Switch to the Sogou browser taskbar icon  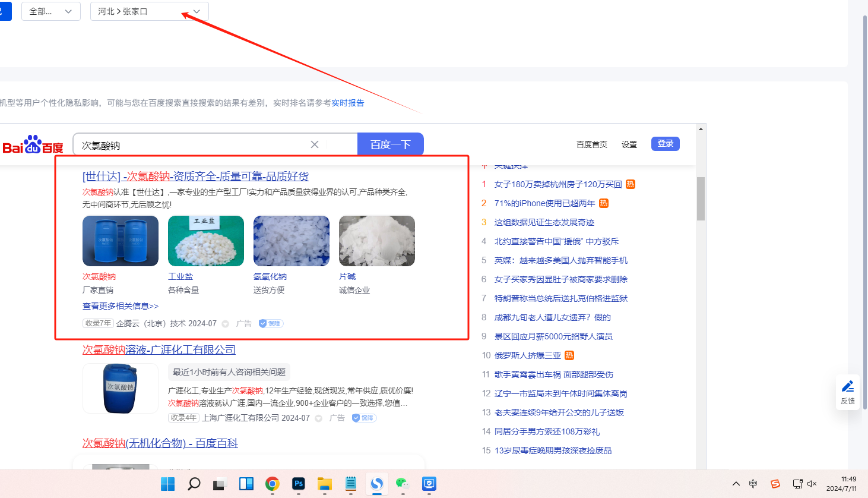pyautogui.click(x=377, y=484)
